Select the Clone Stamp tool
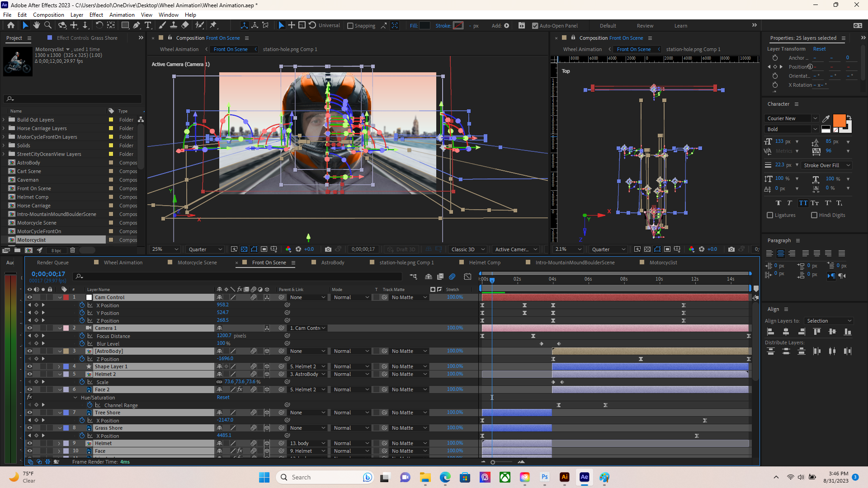 click(173, 25)
